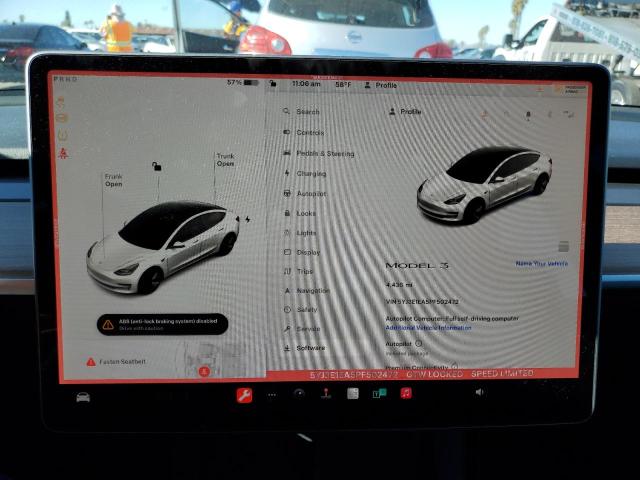Screen dimensions: 640x480
Task: Tap the Fasten Seatbelt warning text
Action: pos(122,362)
